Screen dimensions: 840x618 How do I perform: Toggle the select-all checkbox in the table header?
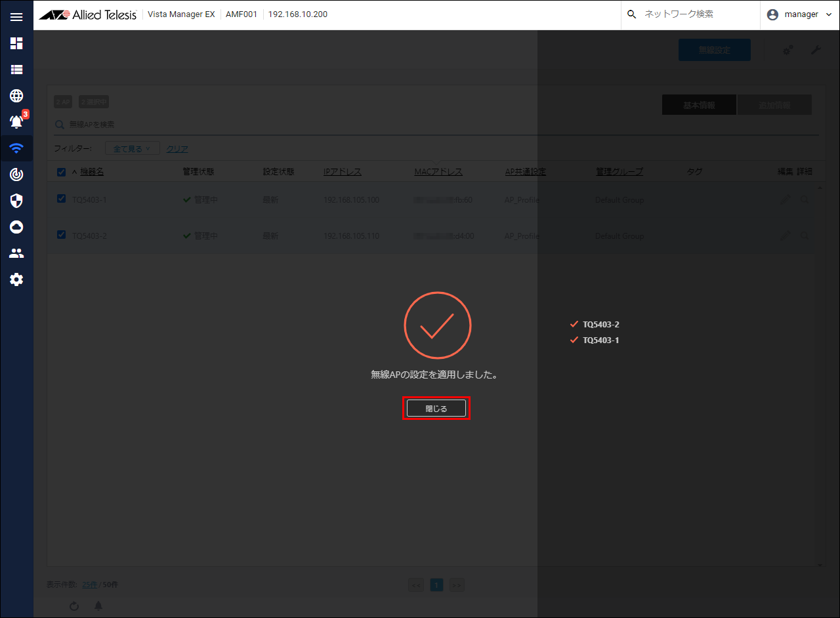point(61,172)
